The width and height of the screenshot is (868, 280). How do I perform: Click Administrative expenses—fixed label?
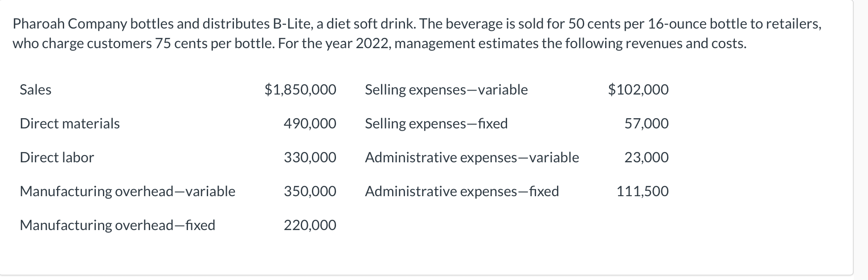(462, 191)
